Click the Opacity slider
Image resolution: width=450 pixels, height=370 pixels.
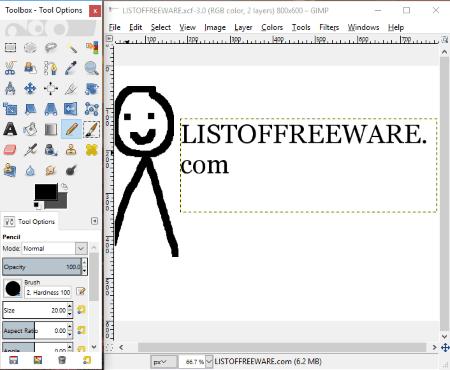coord(42,267)
